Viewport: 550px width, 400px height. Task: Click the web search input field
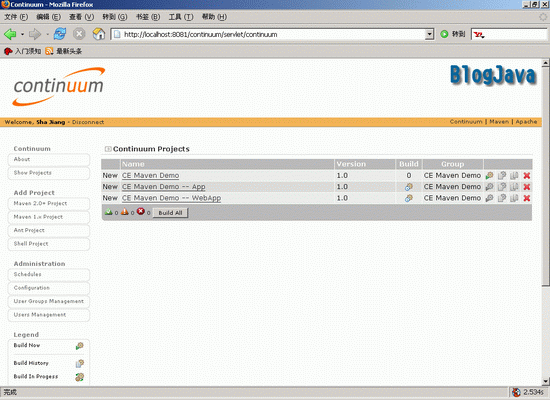click(x=516, y=34)
